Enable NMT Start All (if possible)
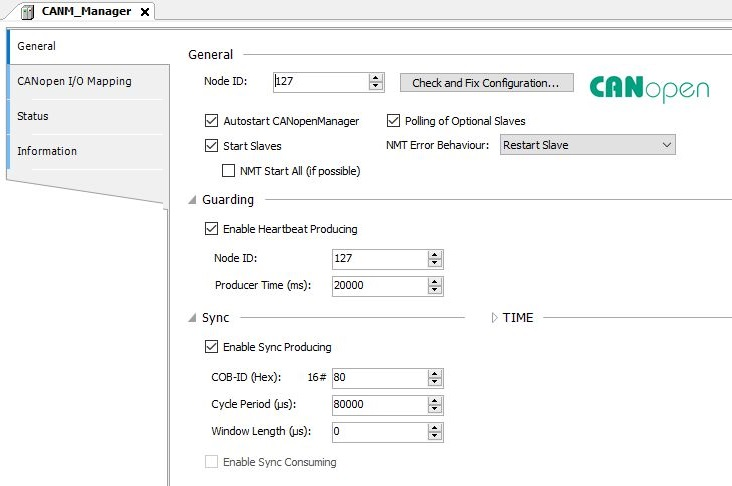 (x=228, y=170)
